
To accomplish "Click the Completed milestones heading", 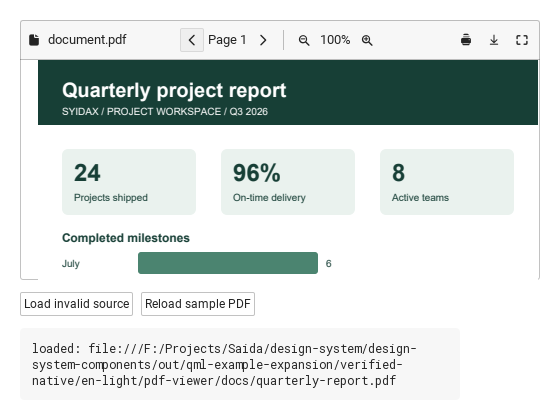I will 126,238.
